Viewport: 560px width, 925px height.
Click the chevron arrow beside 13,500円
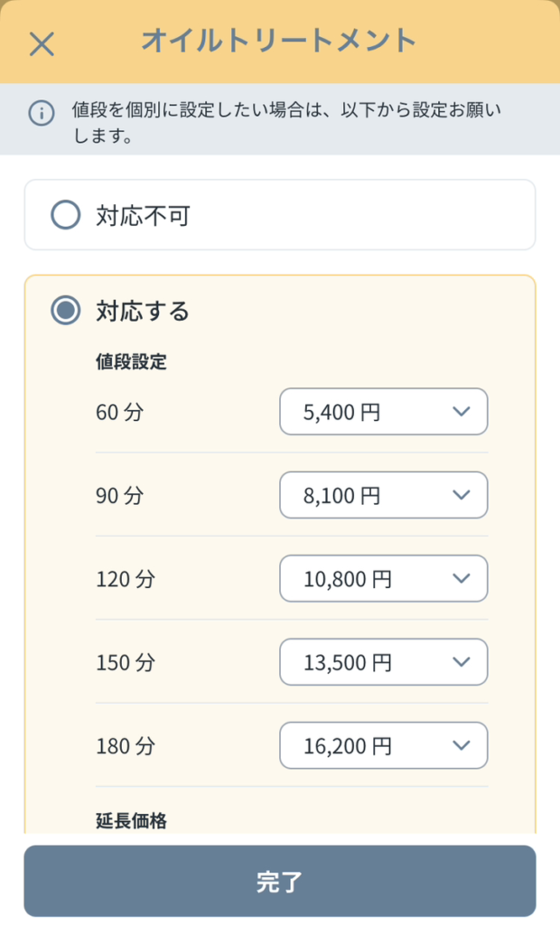coord(462,662)
